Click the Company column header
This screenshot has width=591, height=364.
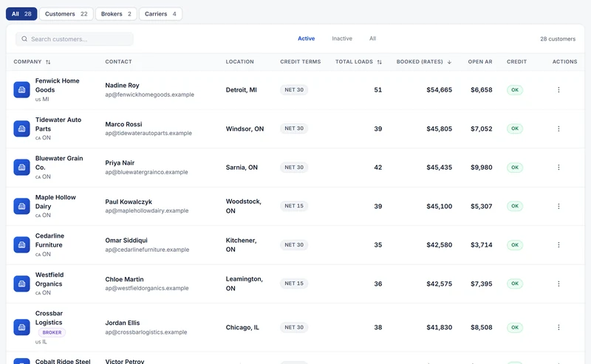(x=27, y=62)
